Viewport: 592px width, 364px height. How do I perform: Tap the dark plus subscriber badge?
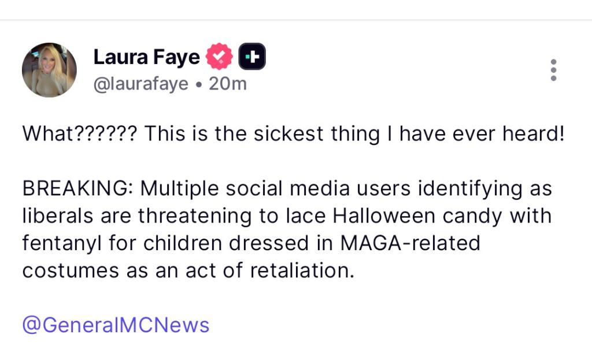tap(252, 57)
